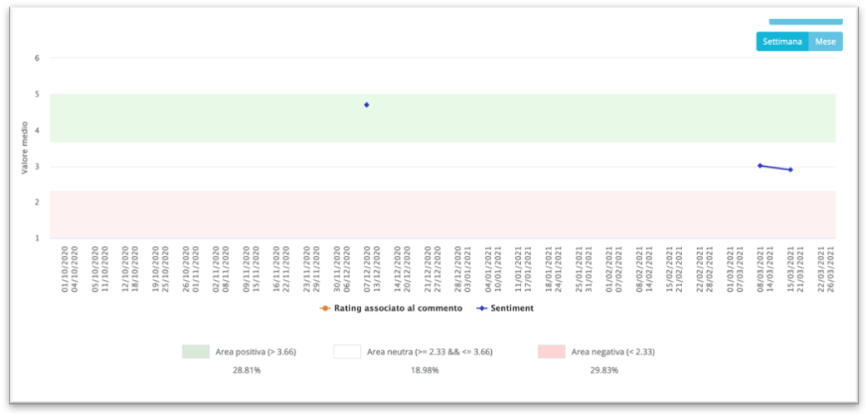Switch chart to Settimana view
This screenshot has height=416, width=868.
pos(782,41)
